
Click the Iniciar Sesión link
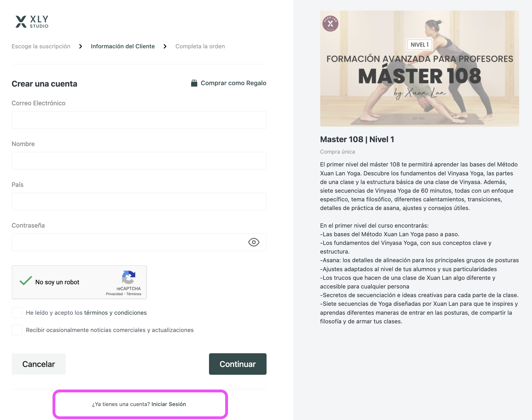168,404
